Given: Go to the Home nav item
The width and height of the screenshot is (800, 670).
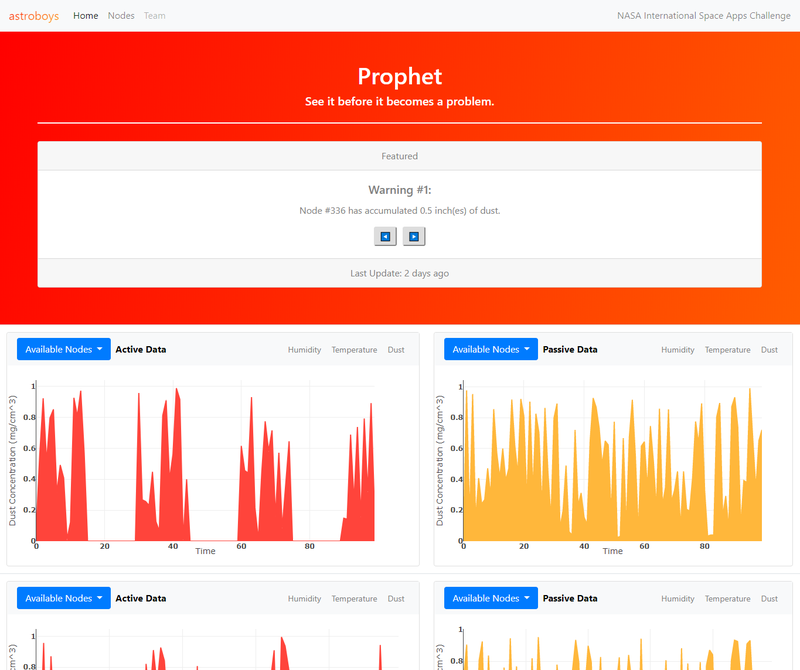Looking at the screenshot, I should pyautogui.click(x=86, y=16).
